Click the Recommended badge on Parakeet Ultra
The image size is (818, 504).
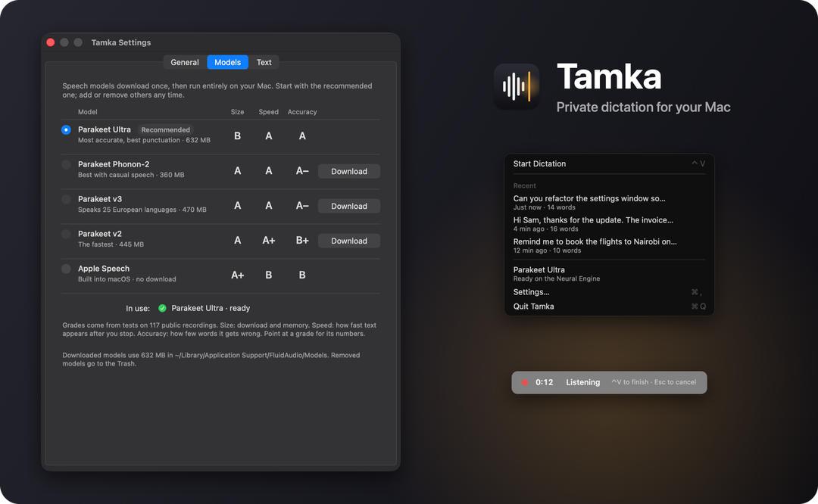tap(165, 129)
